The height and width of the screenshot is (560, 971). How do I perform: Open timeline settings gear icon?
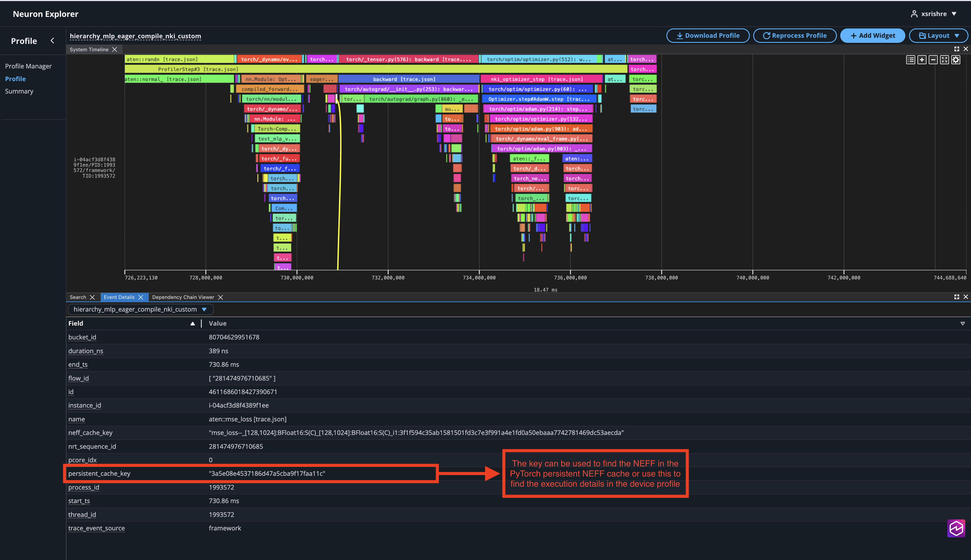pos(956,60)
